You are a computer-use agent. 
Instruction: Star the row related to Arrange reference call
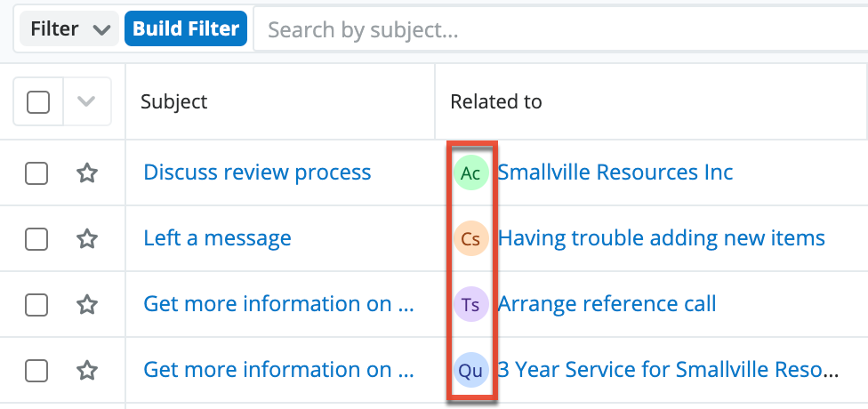[x=86, y=304]
